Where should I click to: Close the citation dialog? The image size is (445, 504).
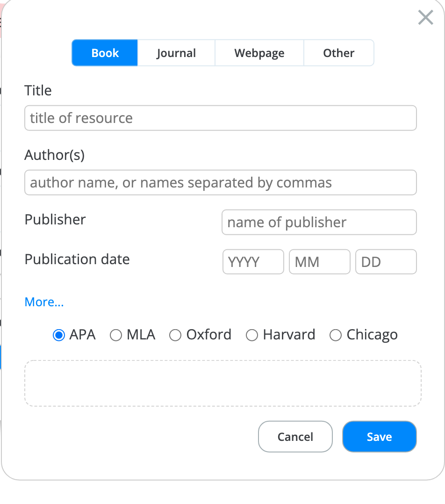(425, 18)
